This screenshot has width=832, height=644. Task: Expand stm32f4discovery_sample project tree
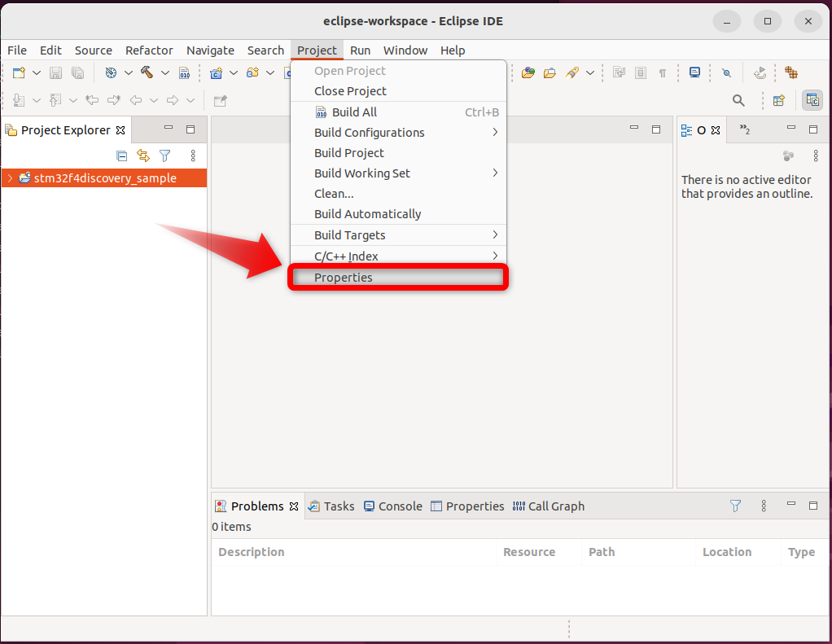pos(10,178)
